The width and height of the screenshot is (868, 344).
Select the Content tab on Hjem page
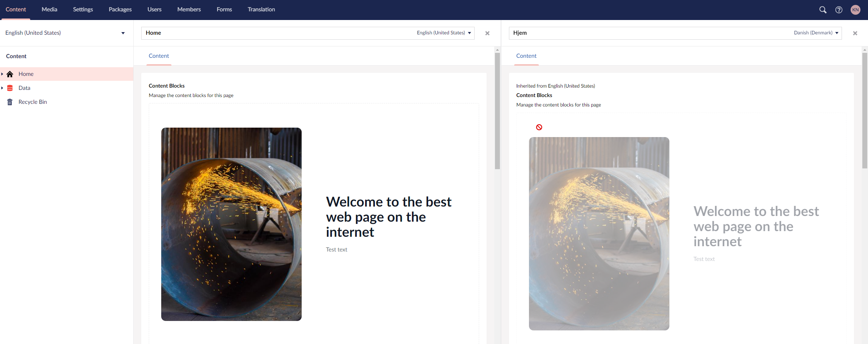coord(526,56)
